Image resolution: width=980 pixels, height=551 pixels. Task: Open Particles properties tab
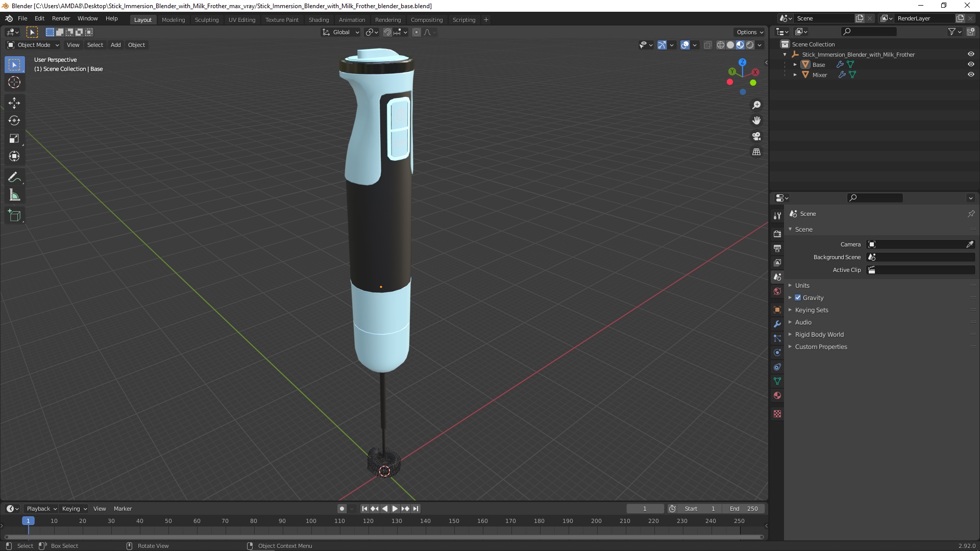pos(777,338)
